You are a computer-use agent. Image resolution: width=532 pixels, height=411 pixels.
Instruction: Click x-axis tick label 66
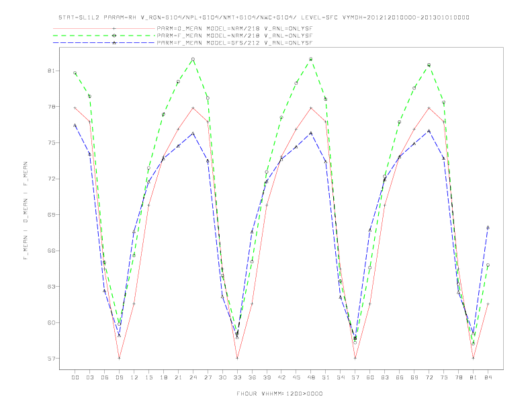(400, 377)
